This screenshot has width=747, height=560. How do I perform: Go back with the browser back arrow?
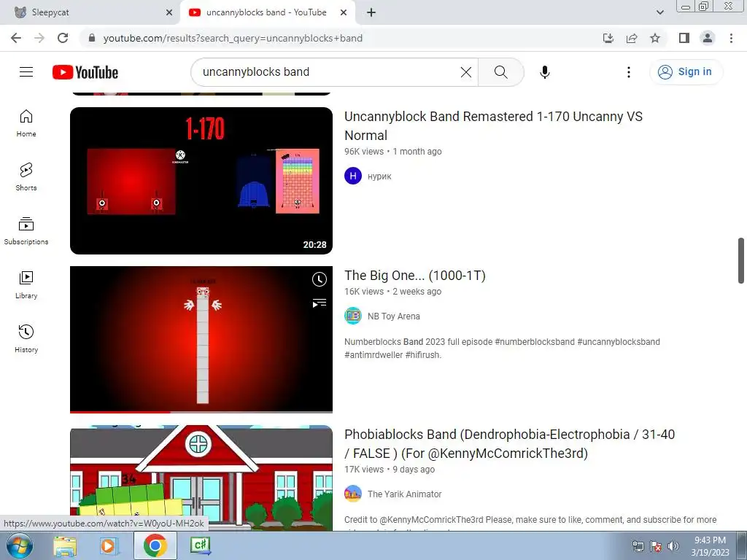[16, 38]
